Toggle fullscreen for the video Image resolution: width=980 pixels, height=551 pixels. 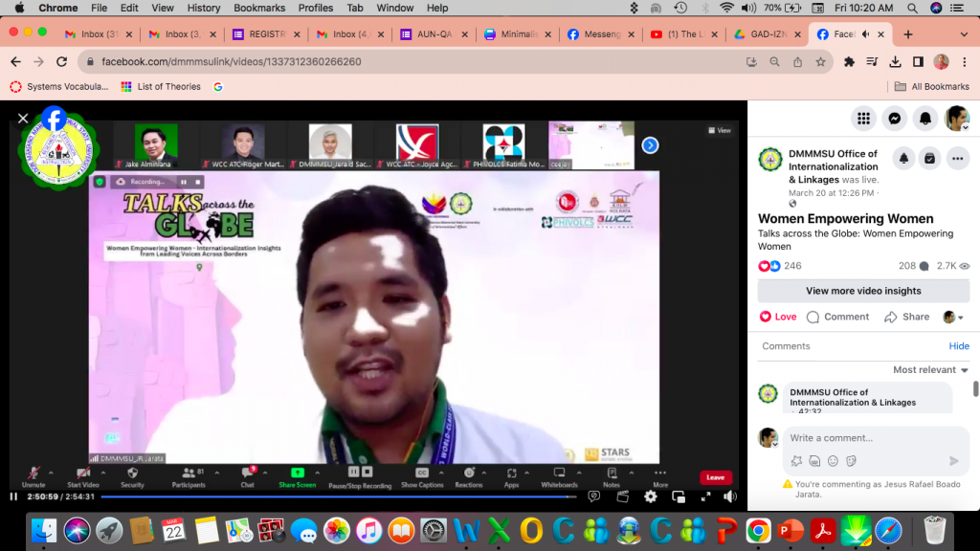[x=705, y=496]
